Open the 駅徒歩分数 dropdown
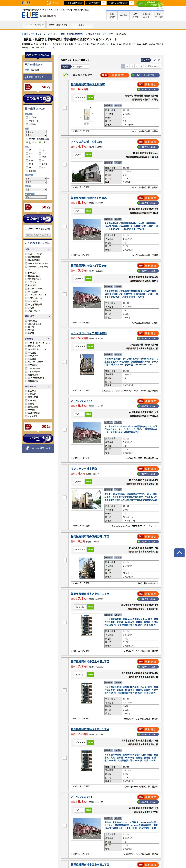 click(x=36, y=197)
